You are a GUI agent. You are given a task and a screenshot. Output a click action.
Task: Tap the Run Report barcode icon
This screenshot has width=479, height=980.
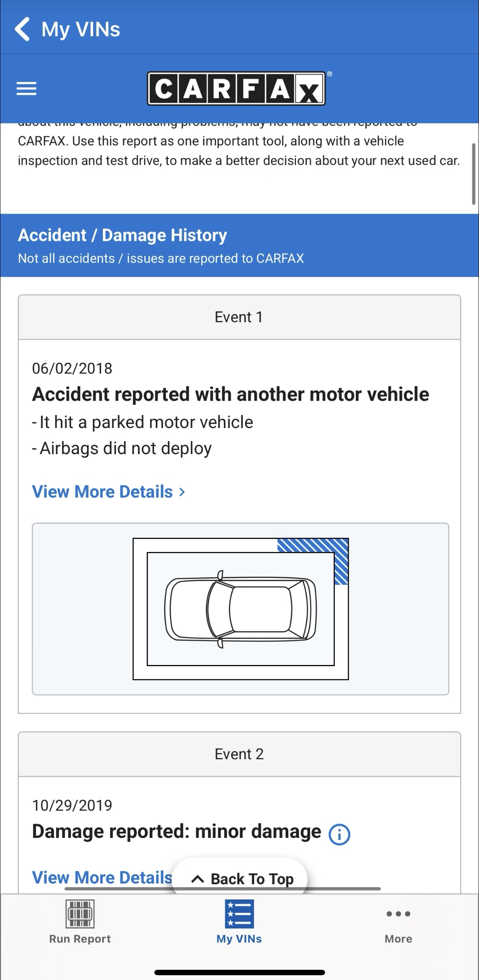[x=80, y=914]
